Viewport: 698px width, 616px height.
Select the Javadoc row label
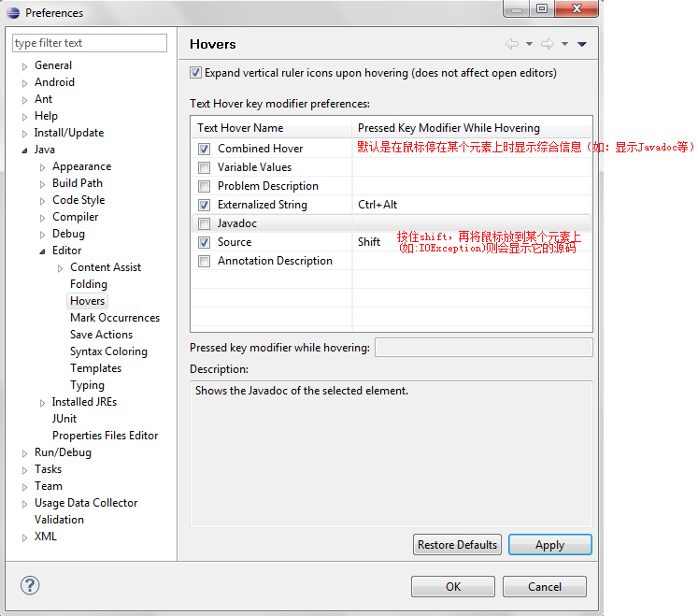(x=237, y=223)
